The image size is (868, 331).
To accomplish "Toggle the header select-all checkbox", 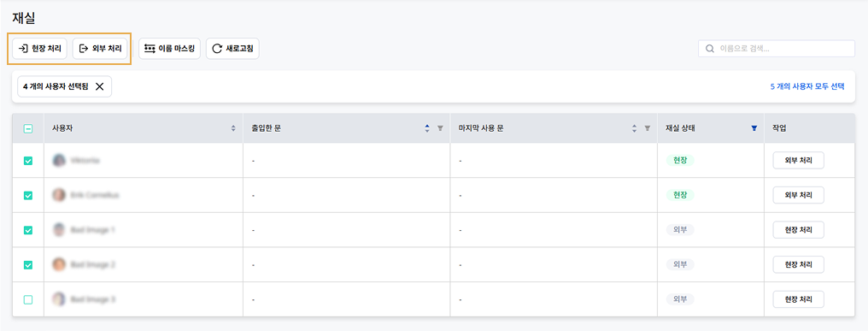I will point(28,128).
